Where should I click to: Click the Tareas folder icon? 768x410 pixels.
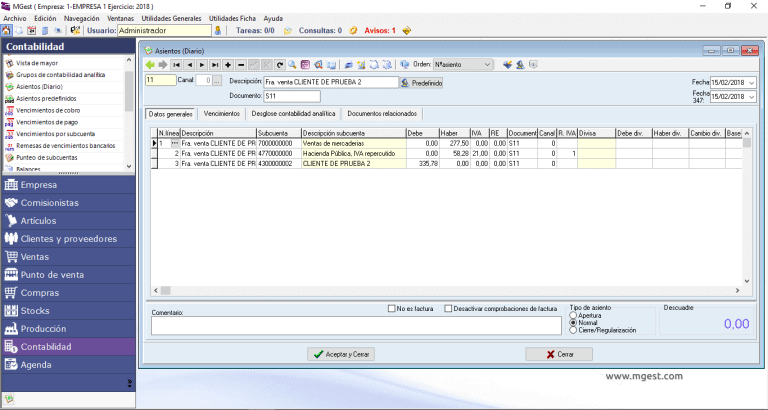click(288, 30)
